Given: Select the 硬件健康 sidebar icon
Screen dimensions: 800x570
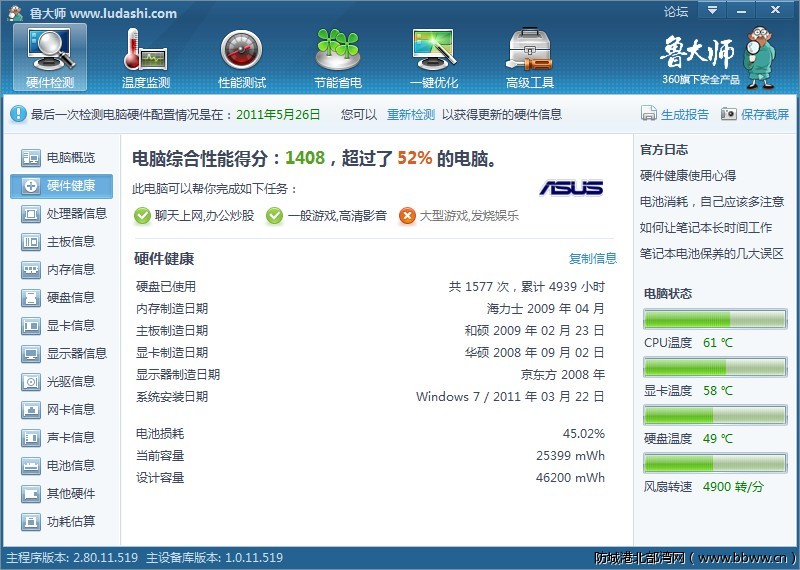Looking at the screenshot, I should pyautogui.click(x=31, y=186).
